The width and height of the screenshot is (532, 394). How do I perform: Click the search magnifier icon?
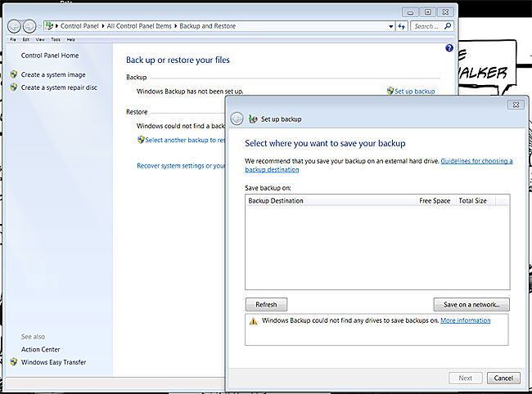[448, 25]
